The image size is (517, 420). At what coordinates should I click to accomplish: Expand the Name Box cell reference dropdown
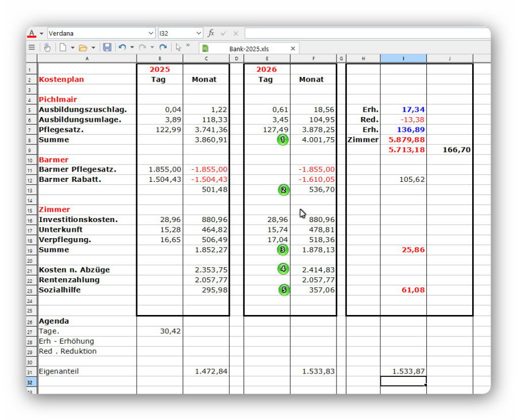tap(199, 33)
